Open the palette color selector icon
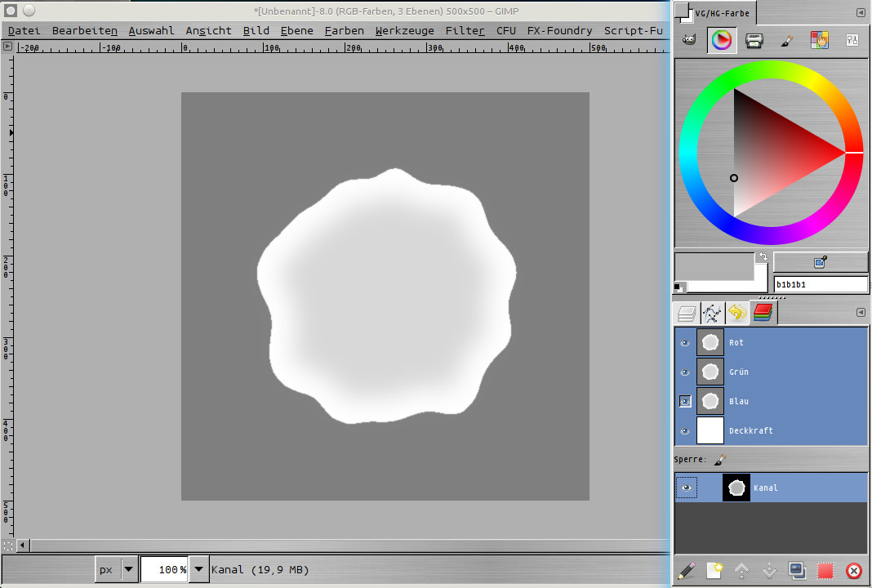The width and height of the screenshot is (872, 588). tap(819, 41)
